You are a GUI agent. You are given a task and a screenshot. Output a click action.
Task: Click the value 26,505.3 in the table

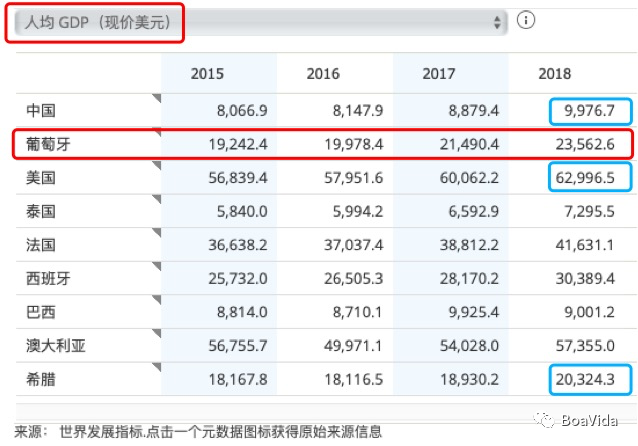pos(354,279)
